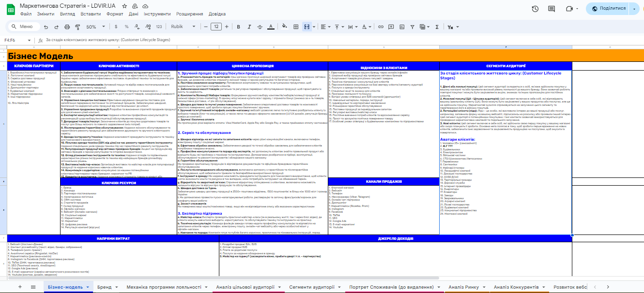The image size is (644, 293).
Task: Open the Файл menu
Action: coord(26,14)
